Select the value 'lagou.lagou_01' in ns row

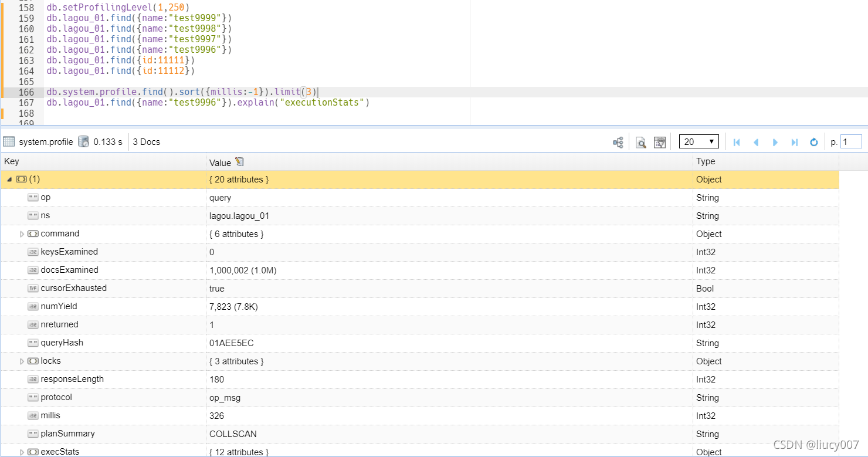239,216
